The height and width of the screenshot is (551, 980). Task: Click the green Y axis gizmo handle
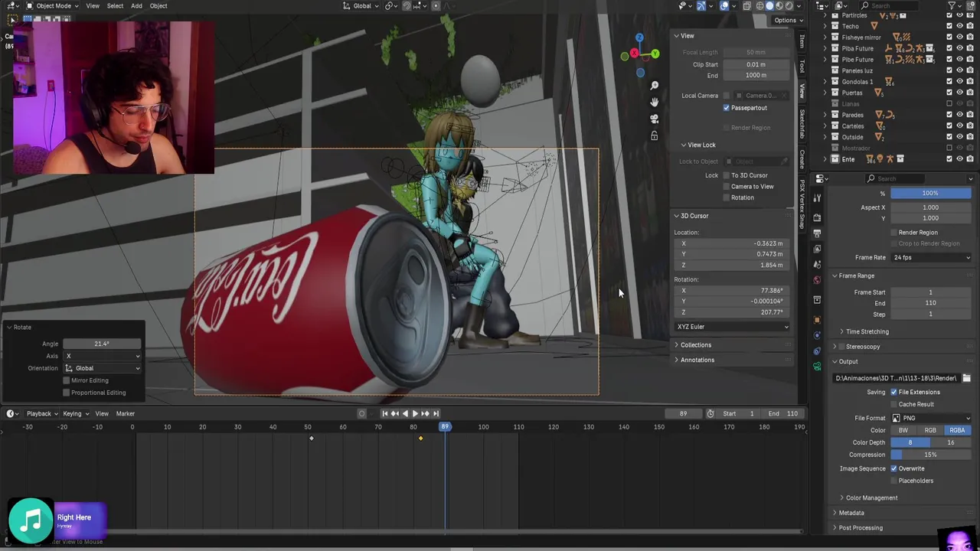(x=655, y=54)
